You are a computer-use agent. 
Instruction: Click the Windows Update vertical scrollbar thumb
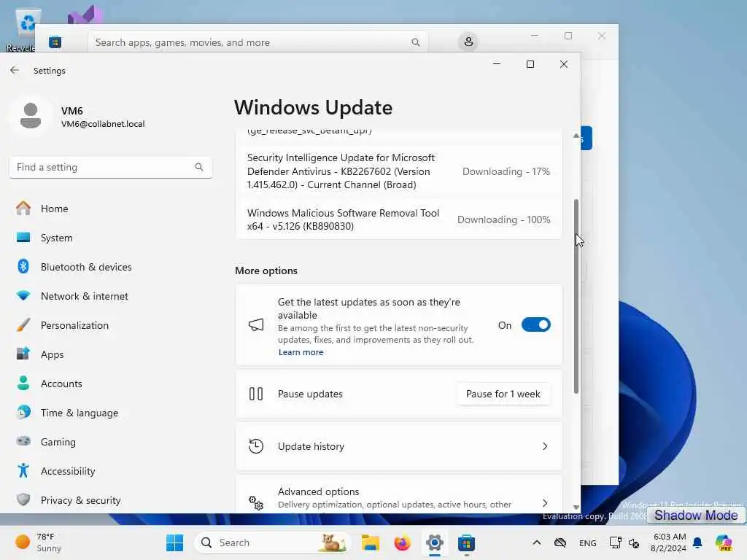(576, 296)
